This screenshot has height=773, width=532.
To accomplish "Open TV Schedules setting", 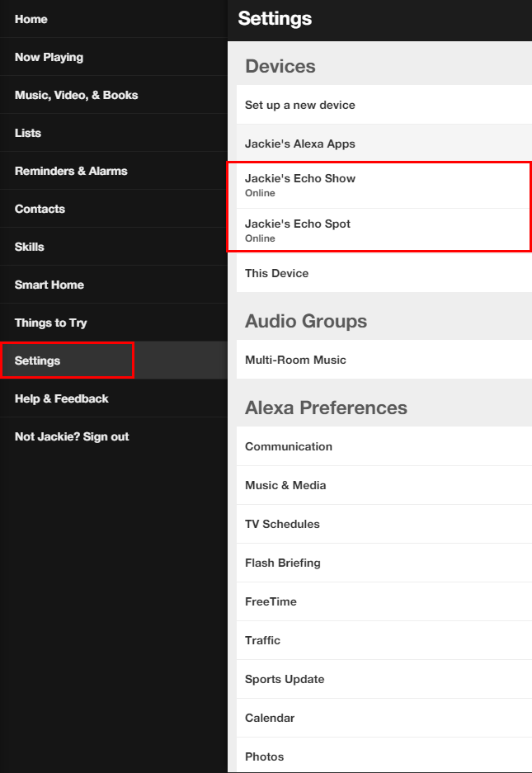I will pos(384,524).
